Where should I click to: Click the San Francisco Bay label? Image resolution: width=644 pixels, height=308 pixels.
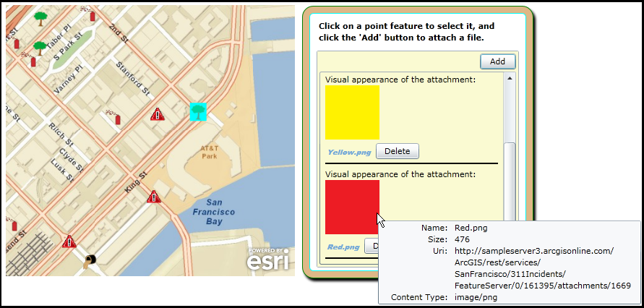point(214,212)
